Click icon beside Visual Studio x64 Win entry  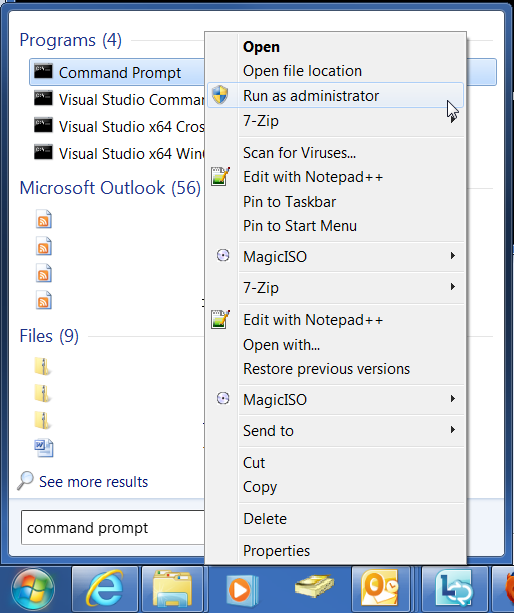(43, 152)
